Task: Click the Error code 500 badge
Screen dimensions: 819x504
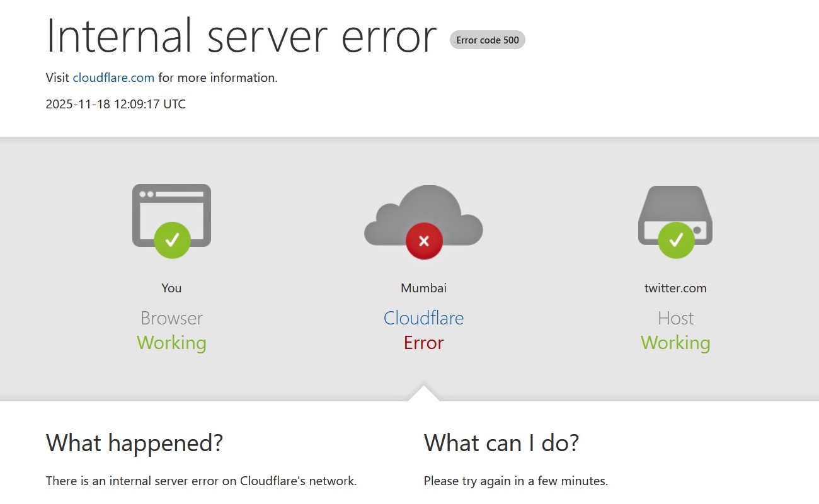Action: pyautogui.click(x=487, y=40)
